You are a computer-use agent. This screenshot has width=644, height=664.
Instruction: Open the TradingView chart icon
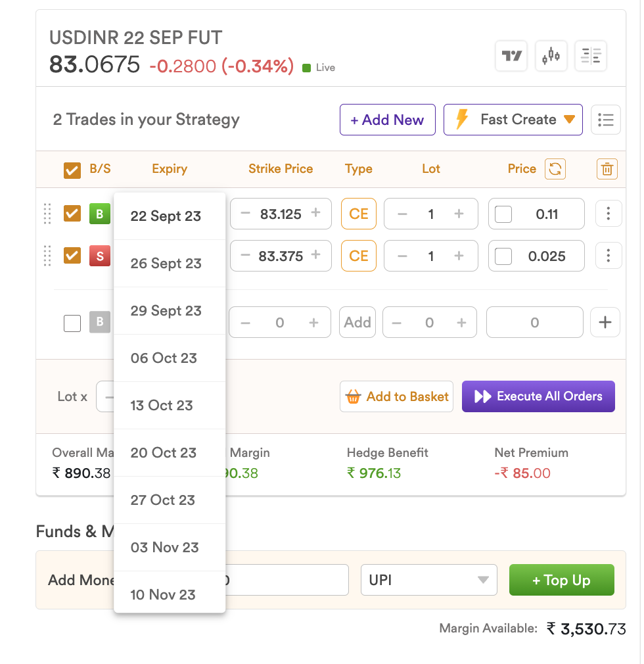511,55
